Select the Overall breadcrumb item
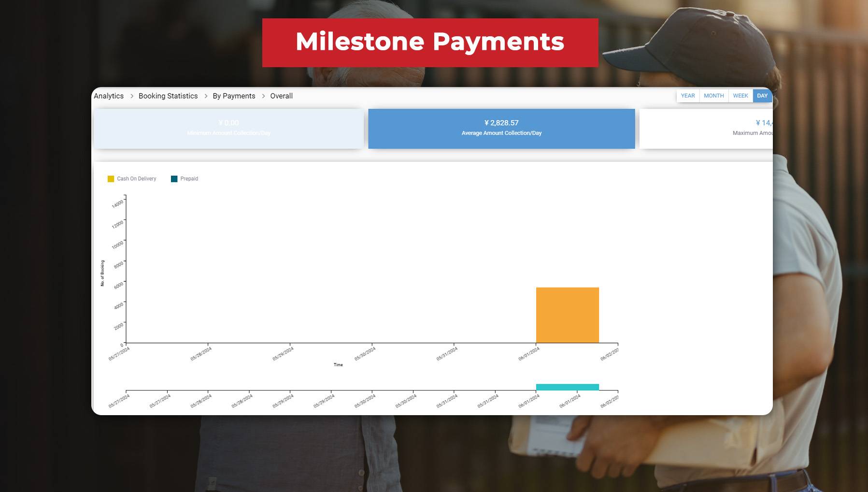This screenshot has width=868, height=492. tap(282, 96)
